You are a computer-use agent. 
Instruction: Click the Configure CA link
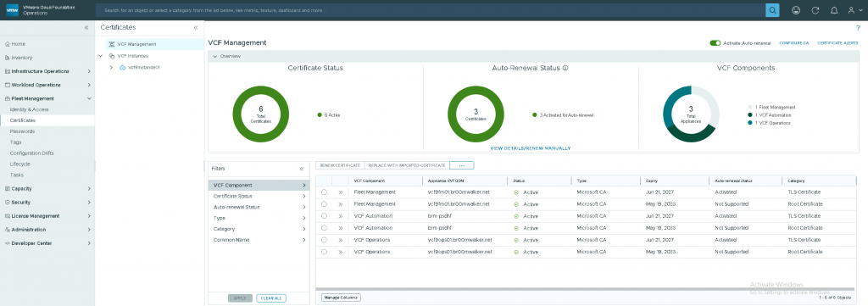coord(793,42)
